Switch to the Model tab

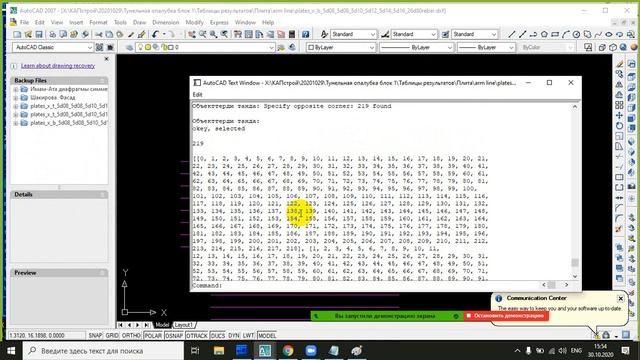[162, 325]
